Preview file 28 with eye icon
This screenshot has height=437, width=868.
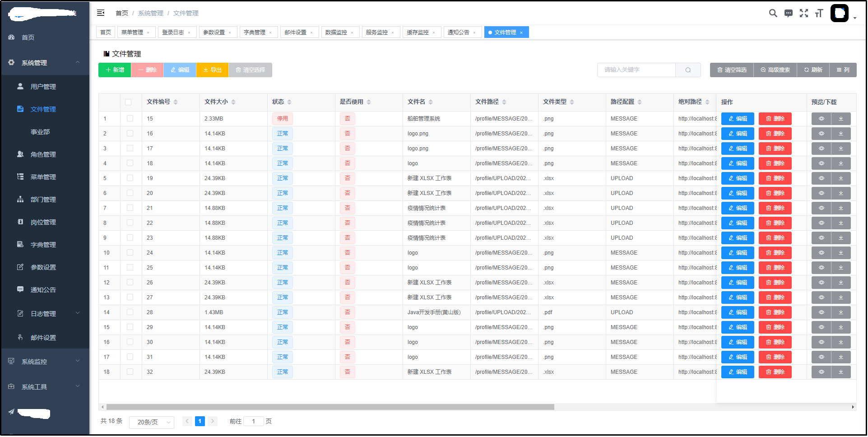tap(822, 312)
